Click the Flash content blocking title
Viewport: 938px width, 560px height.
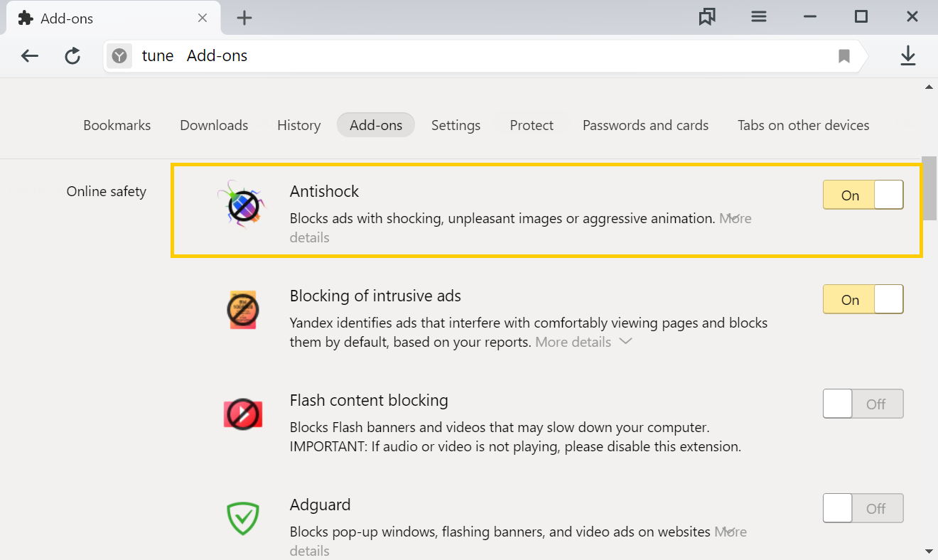tap(369, 400)
